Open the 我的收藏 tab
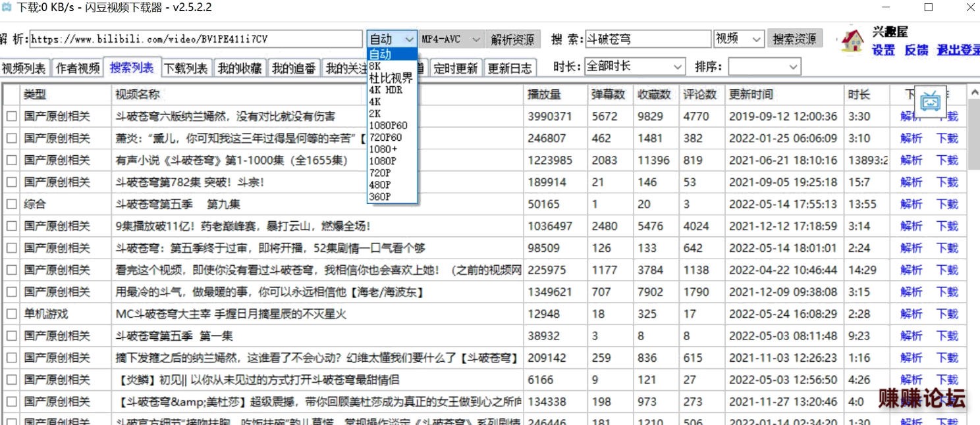The width and height of the screenshot is (980, 425). pos(240,68)
